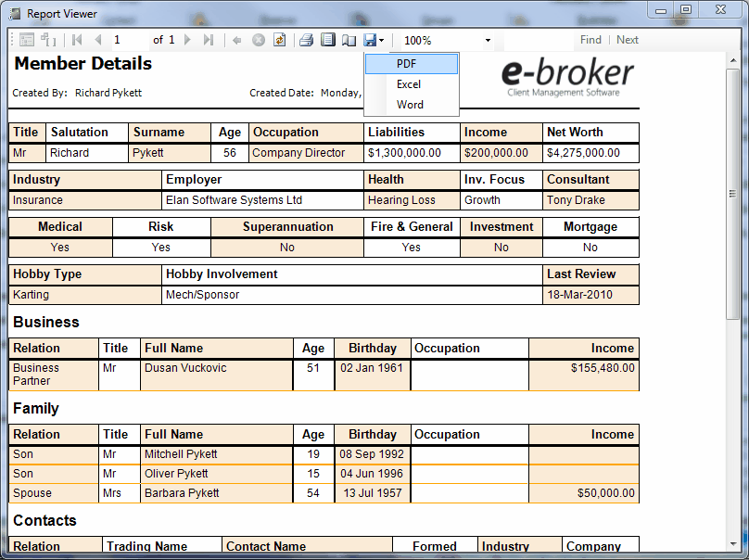The width and height of the screenshot is (749, 560).
Task: Click the 08 Sep 1992 birthday cell
Action: pos(372,454)
